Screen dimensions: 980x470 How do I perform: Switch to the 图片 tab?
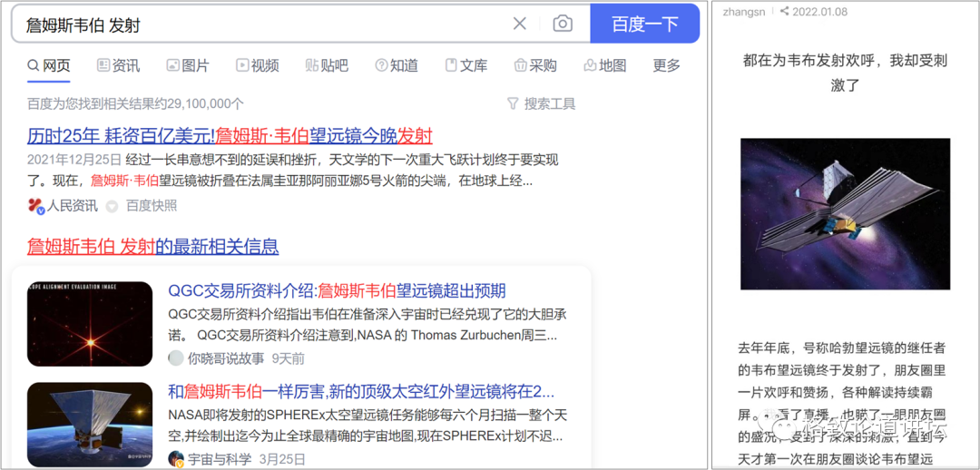click(188, 65)
